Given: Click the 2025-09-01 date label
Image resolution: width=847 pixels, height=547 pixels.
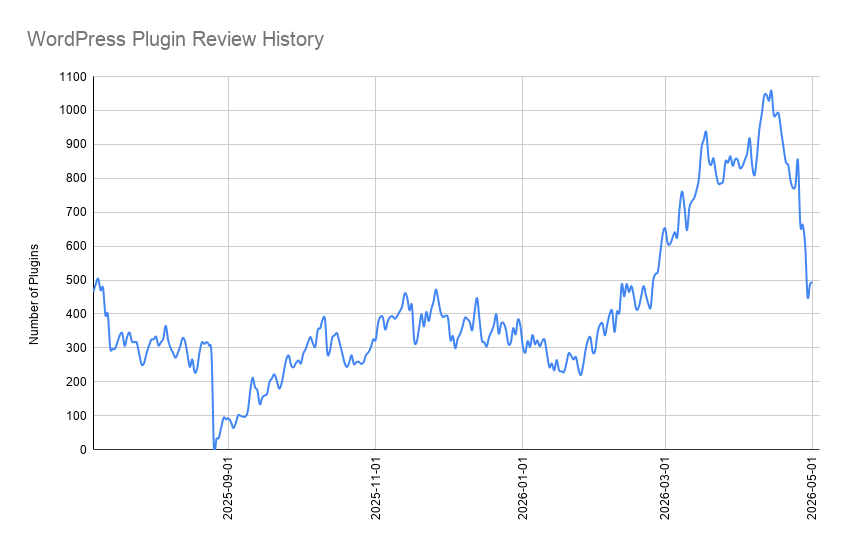Looking at the screenshot, I should coord(228,488).
